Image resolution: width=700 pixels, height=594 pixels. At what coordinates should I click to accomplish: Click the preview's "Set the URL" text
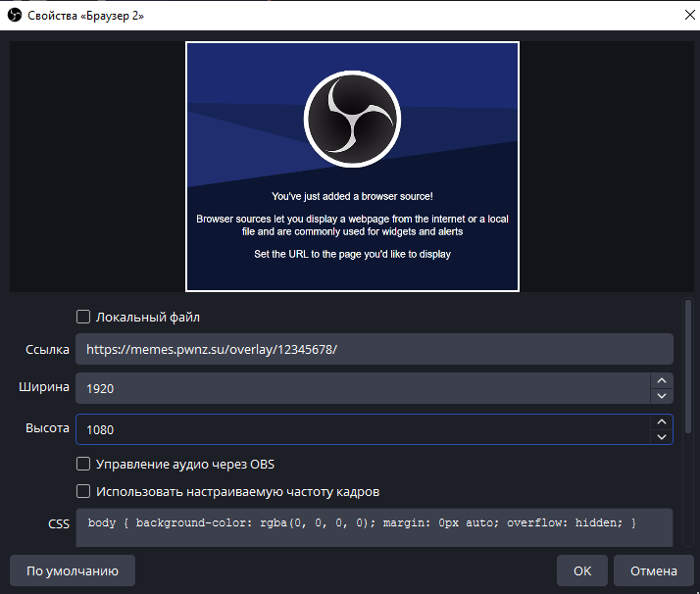point(352,254)
